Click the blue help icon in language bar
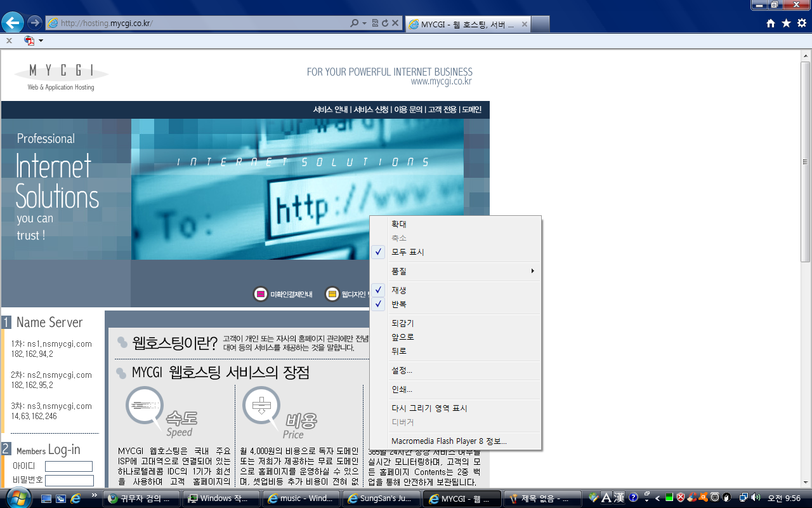 pos(633,498)
